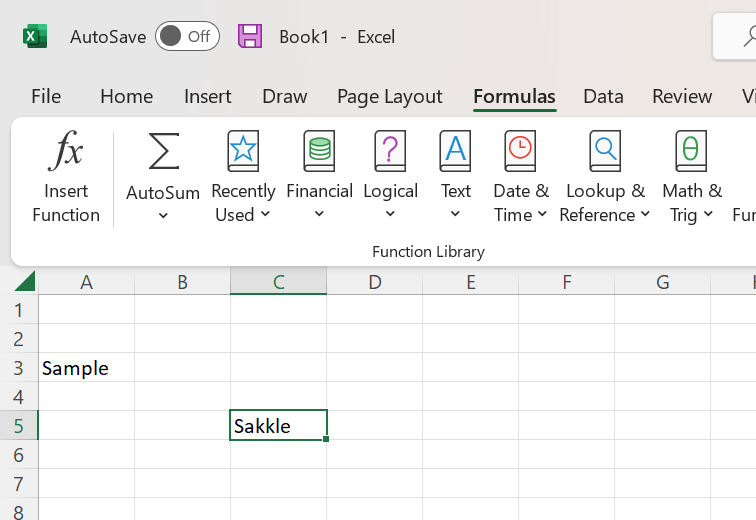Select row 1 header
Screen dimensions: 756x520
pos(19,310)
